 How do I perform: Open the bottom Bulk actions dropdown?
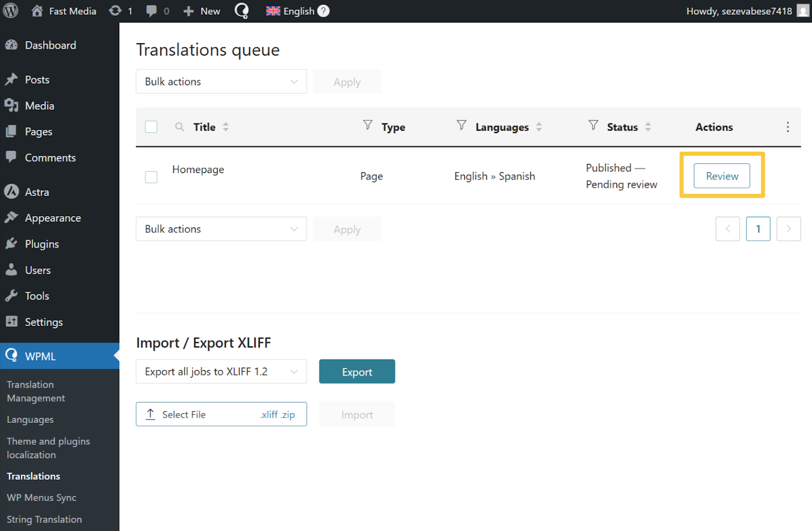click(221, 229)
